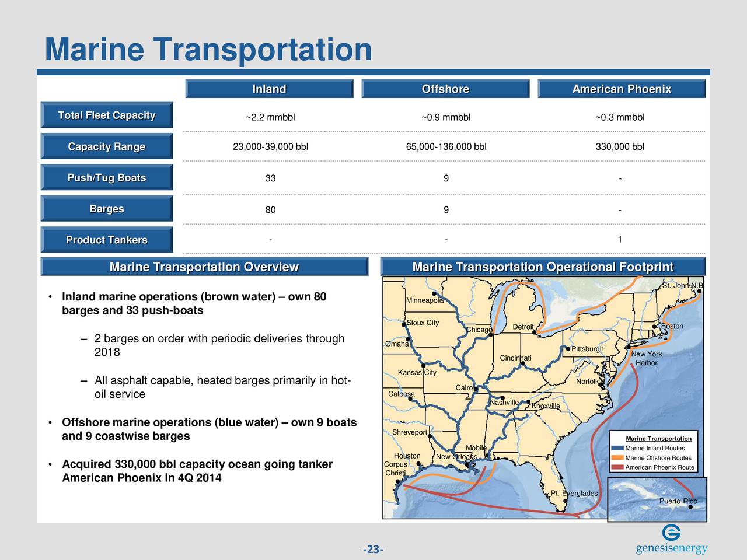This screenshot has width=747, height=560.
Task: Click the Catoosa map label
Action: coord(402,394)
